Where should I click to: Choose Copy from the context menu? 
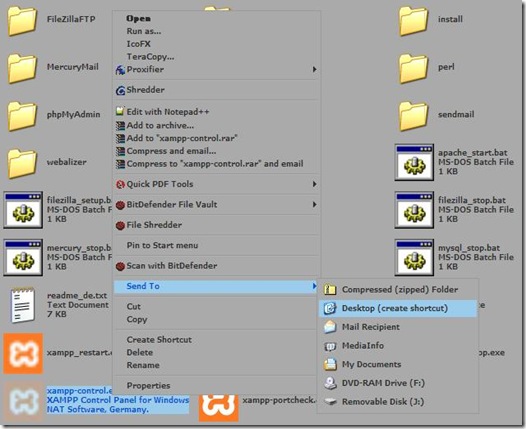coord(137,319)
